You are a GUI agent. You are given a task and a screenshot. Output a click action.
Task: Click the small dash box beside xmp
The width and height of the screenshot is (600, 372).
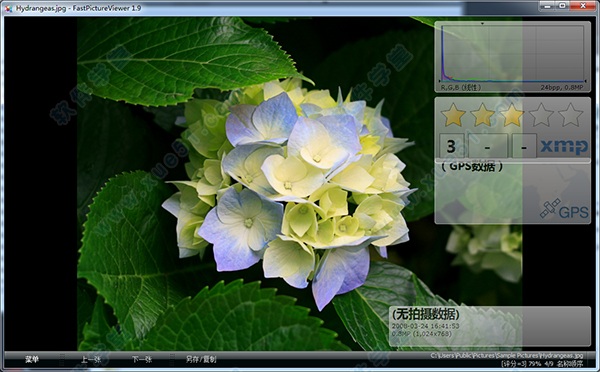click(524, 146)
